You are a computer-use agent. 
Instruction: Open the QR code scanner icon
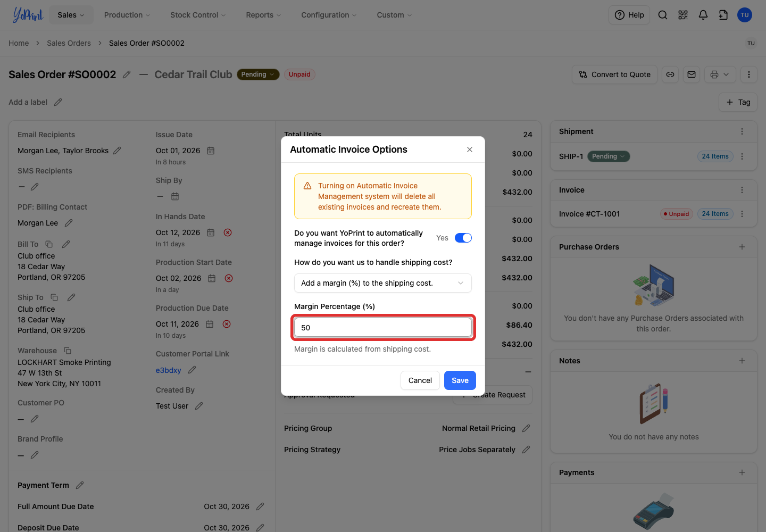pos(683,15)
